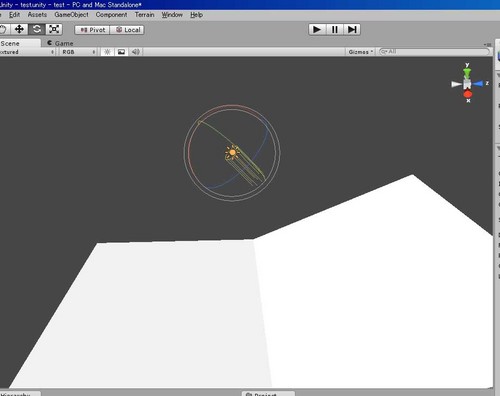500x396 pixels.
Task: Click the white left cone on orientation gizmo
Action: tap(457, 84)
